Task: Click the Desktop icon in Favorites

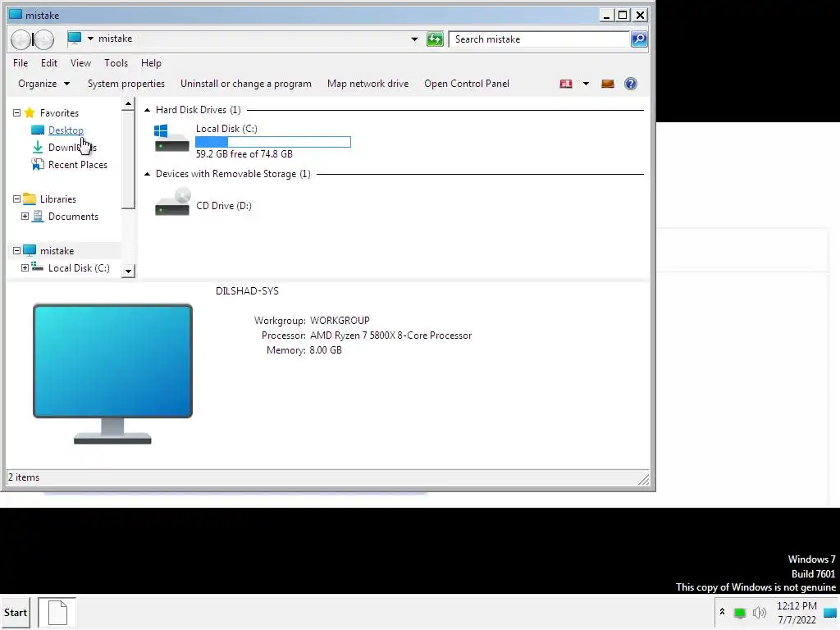Action: [38, 130]
